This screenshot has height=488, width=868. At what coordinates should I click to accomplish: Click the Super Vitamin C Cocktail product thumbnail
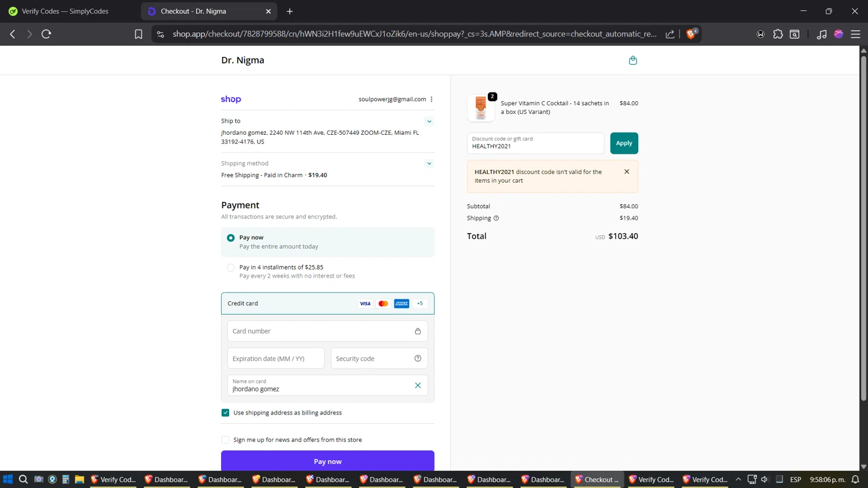click(481, 108)
